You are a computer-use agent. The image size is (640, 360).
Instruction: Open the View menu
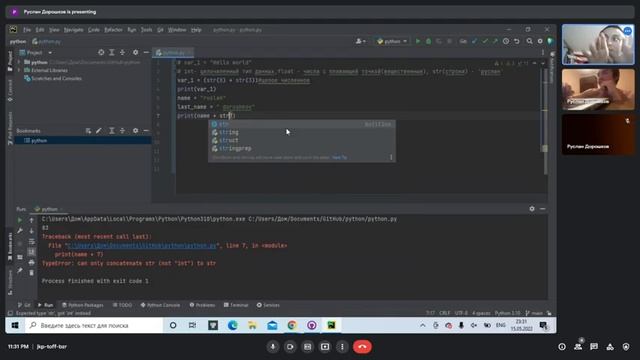tap(54, 30)
